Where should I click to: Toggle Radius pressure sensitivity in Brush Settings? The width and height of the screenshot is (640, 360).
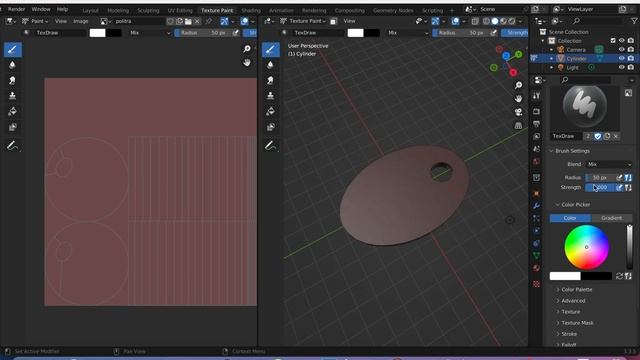[619, 178]
